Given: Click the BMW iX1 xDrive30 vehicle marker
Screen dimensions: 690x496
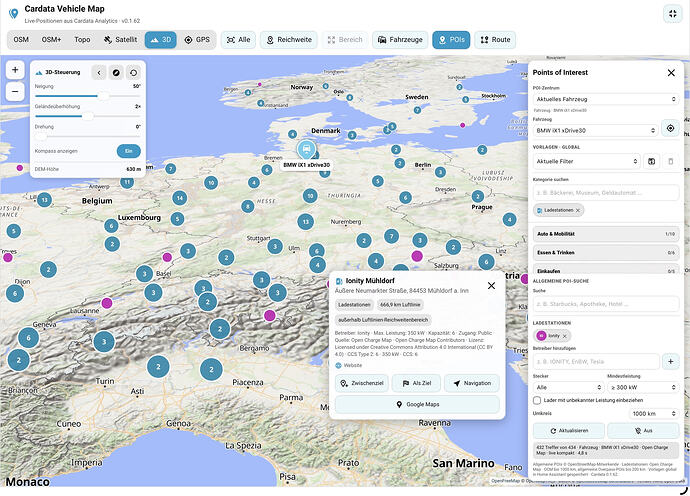Looking at the screenshot, I should (306, 150).
